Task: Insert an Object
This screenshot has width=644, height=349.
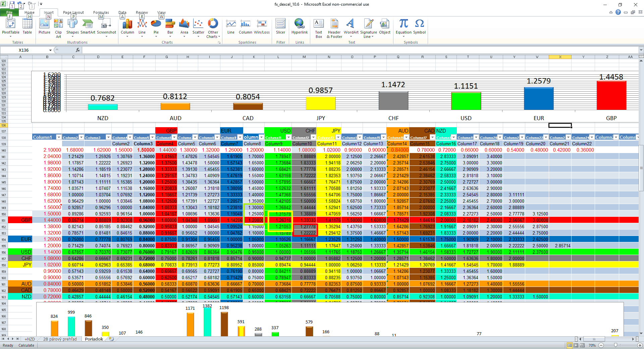Action: (385, 27)
